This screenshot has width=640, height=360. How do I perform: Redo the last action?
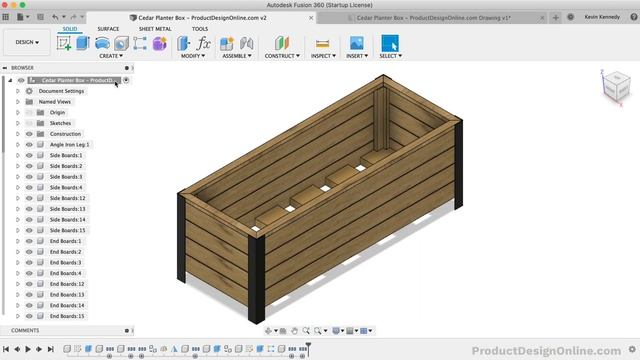[x=73, y=17]
